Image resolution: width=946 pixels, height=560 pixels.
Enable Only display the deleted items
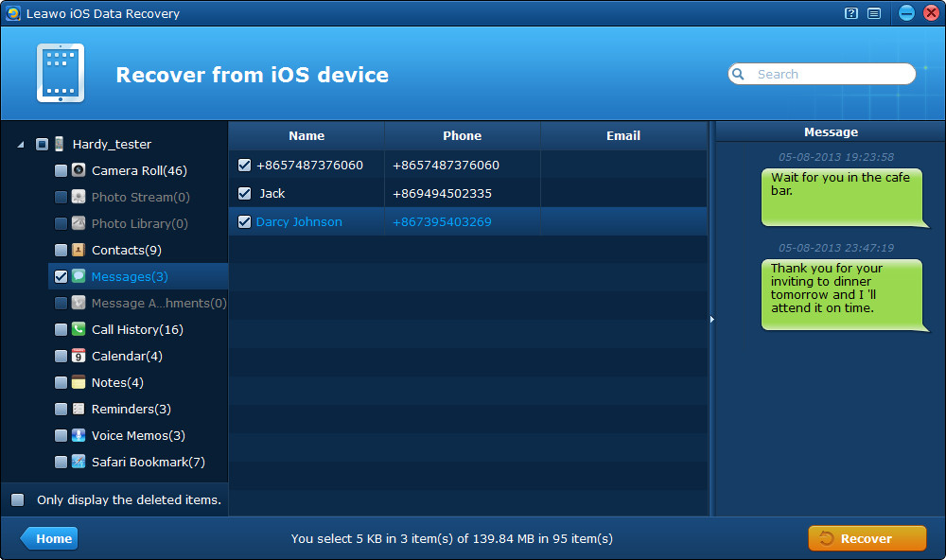pyautogui.click(x=17, y=499)
